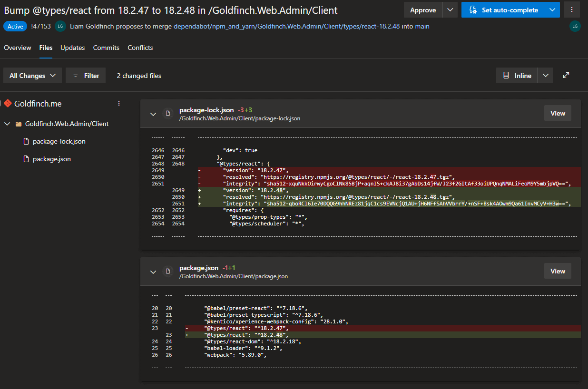588x389 pixels.
Task: Approve the pull request
Action: tap(422, 10)
